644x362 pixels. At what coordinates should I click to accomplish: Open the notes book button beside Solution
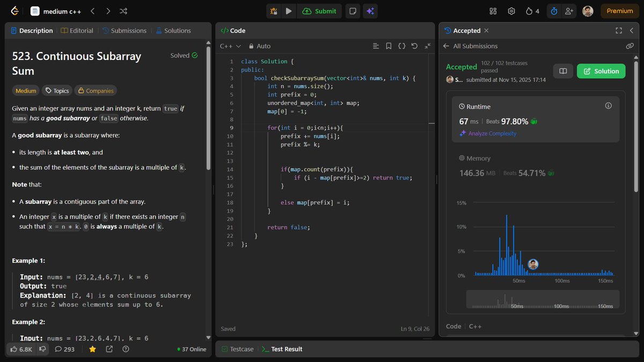tap(563, 71)
